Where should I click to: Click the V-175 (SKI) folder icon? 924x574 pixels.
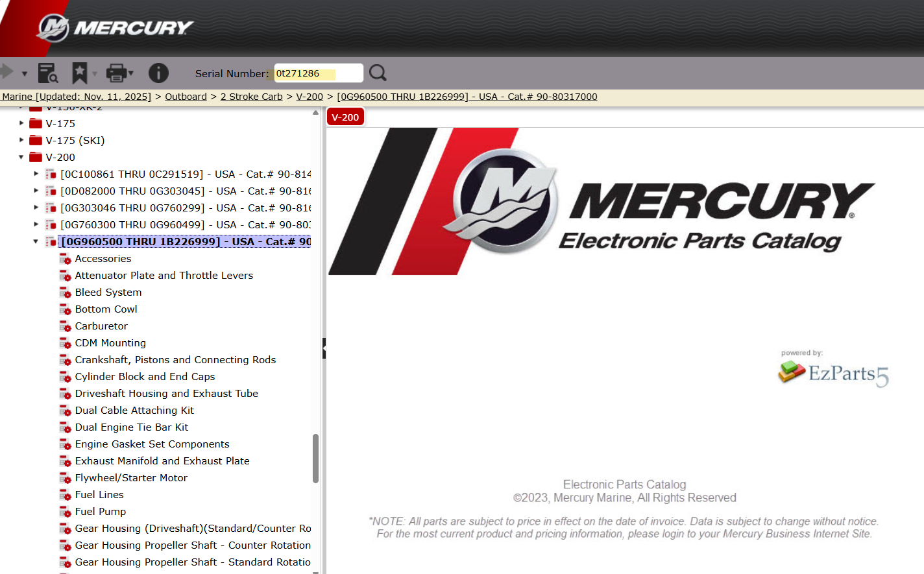click(36, 140)
